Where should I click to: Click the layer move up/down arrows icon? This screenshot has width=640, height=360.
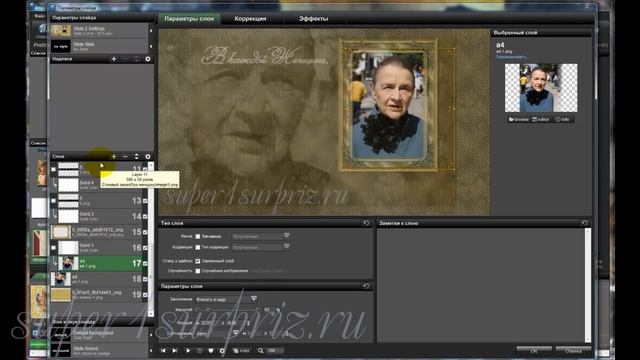[x=136, y=156]
